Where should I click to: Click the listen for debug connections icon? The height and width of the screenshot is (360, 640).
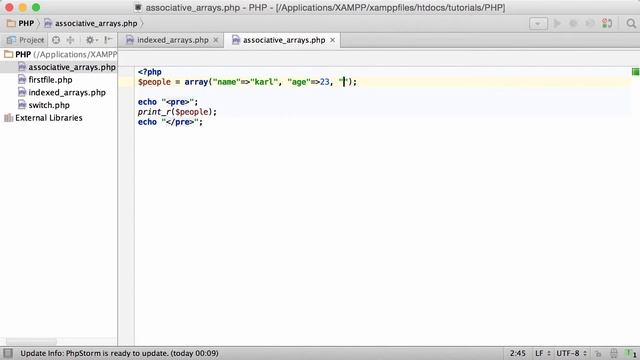[607, 24]
